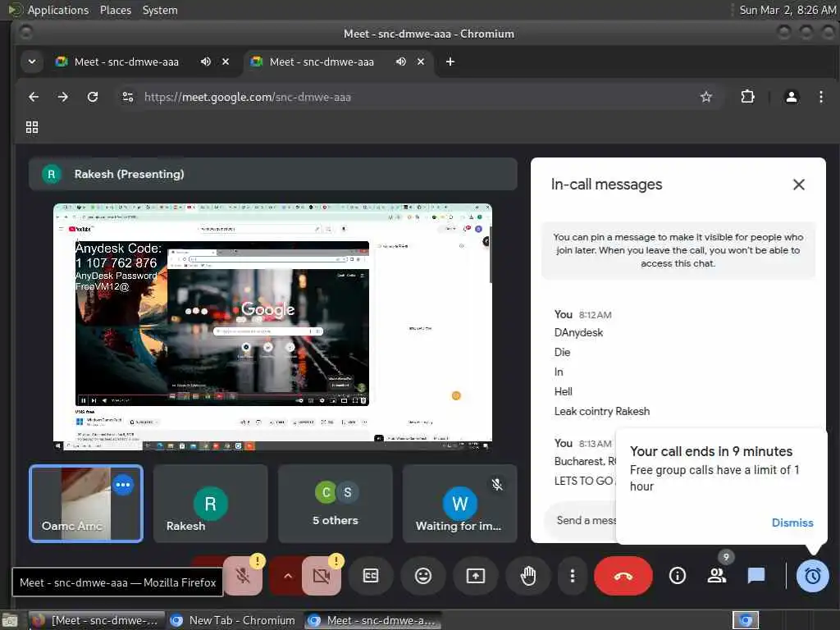
Task: Mute audio on the first browser tab
Action: click(206, 62)
